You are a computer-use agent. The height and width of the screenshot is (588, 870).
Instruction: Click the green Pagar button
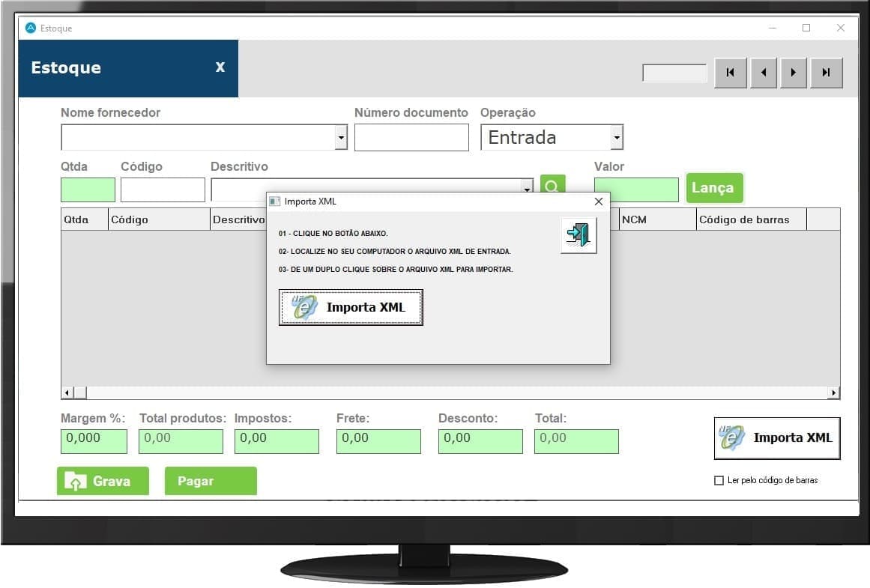pos(210,481)
